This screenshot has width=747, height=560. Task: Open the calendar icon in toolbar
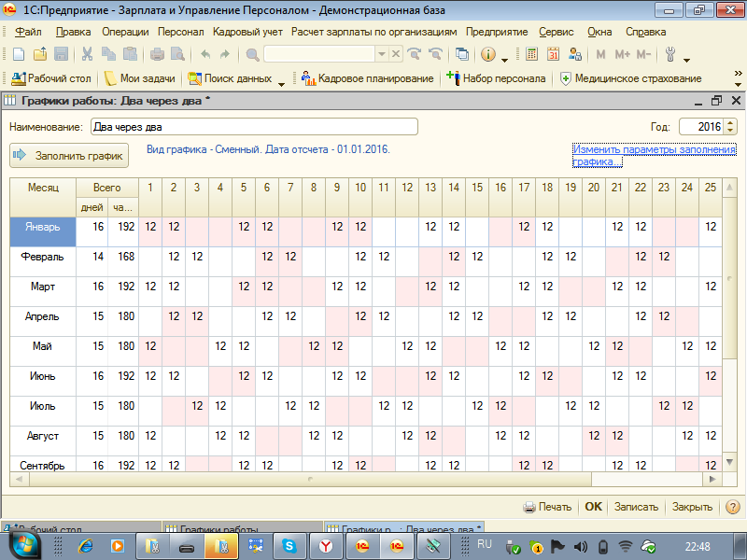click(x=553, y=54)
